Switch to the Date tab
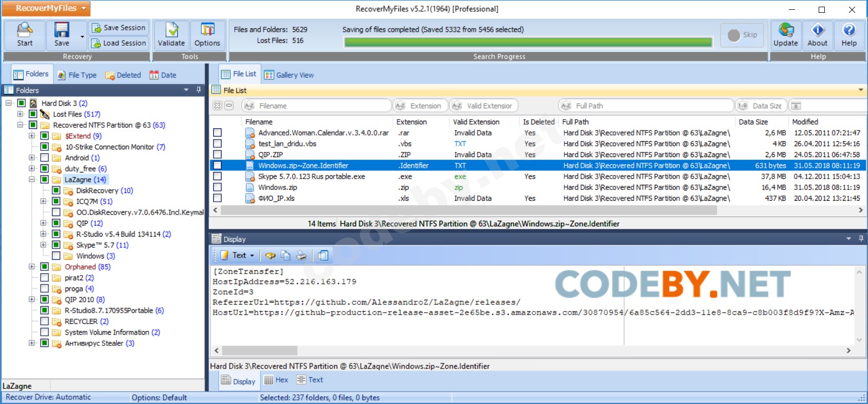The width and height of the screenshot is (868, 404). tap(163, 75)
